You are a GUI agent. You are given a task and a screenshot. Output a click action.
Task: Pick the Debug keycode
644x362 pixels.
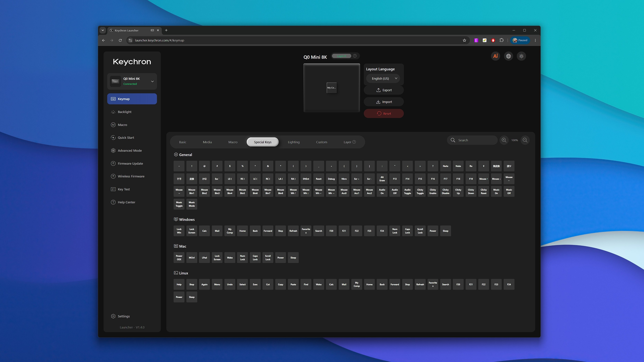click(331, 179)
